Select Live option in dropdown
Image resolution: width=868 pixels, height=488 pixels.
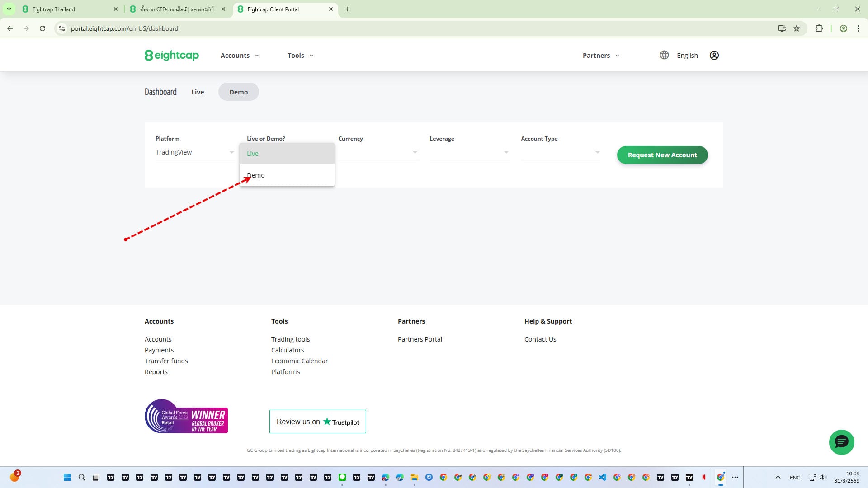253,154
